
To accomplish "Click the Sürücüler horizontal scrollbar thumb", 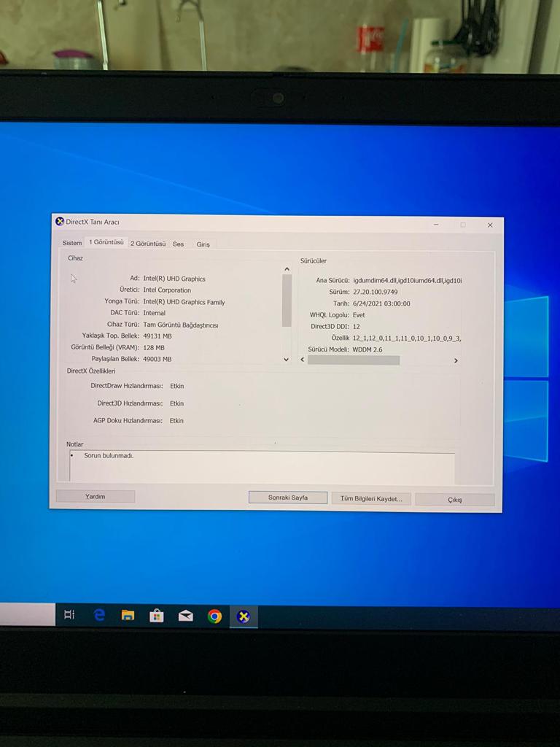I will 354,360.
